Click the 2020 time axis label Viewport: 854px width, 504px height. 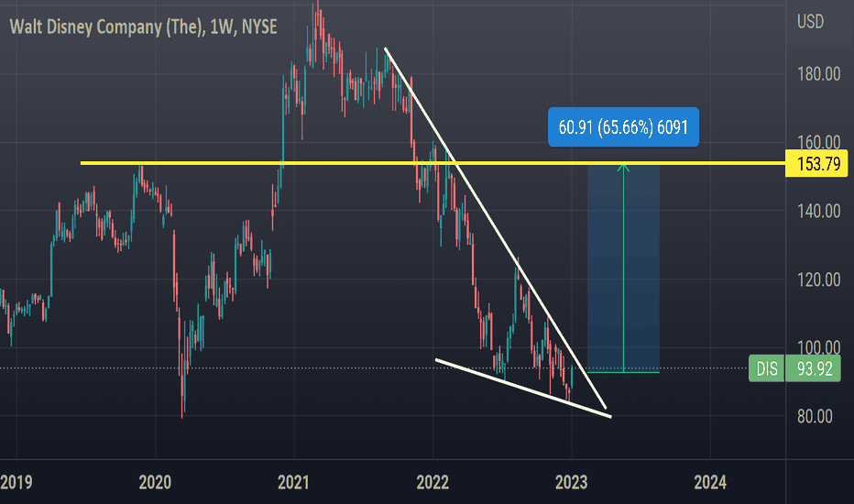[155, 482]
